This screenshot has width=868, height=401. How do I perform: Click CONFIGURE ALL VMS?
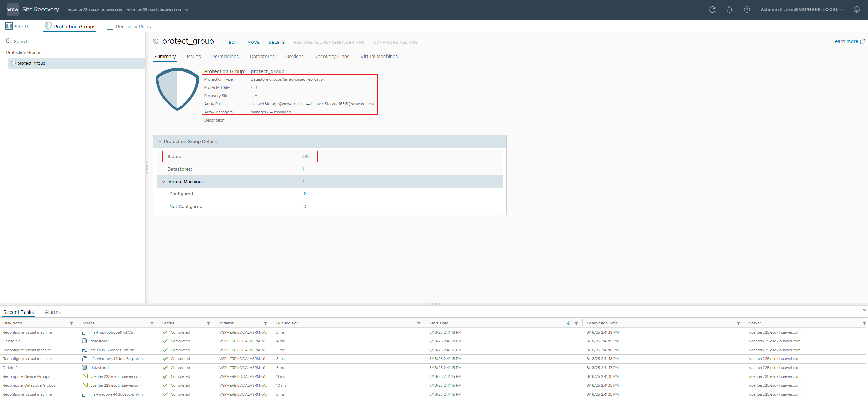tap(396, 42)
